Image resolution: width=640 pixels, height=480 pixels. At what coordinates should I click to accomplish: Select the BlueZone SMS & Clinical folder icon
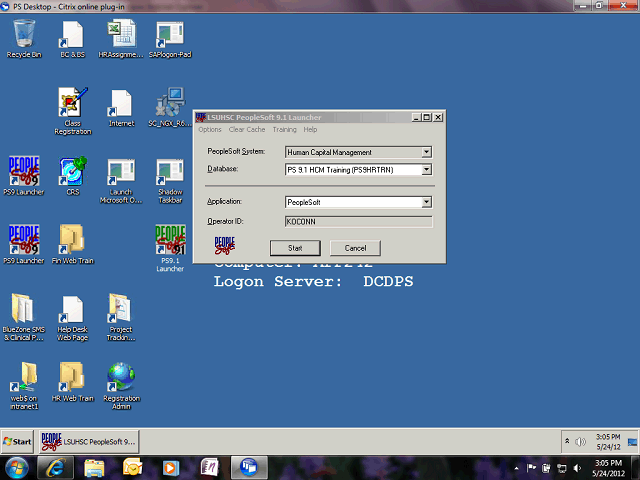pyautogui.click(x=24, y=317)
